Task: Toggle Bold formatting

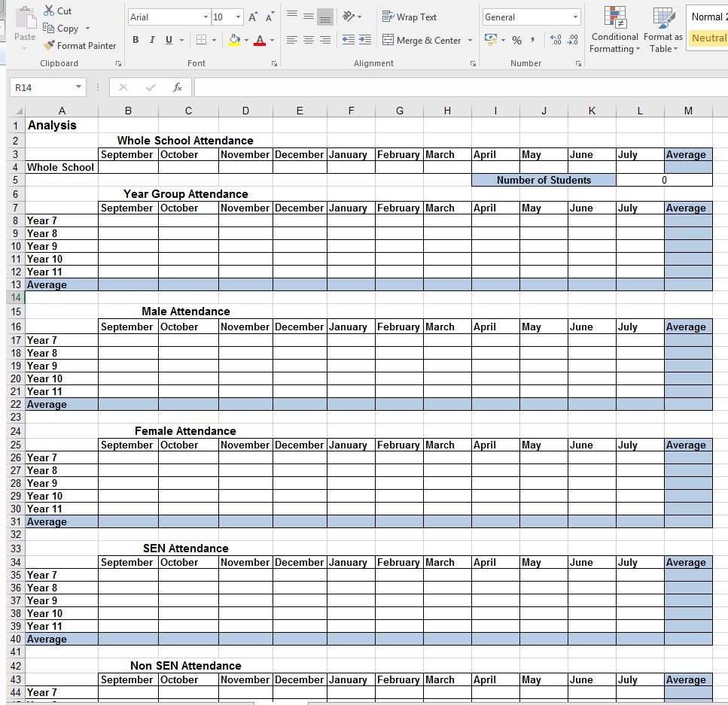Action: pos(136,40)
